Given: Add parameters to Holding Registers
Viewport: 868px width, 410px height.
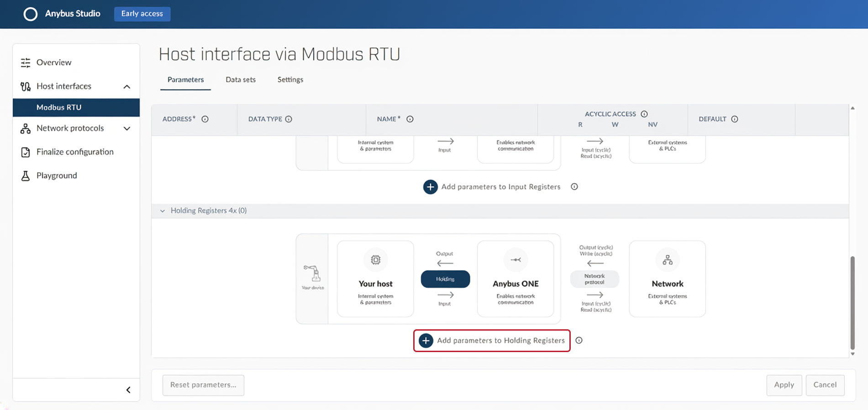Looking at the screenshot, I should (x=492, y=341).
